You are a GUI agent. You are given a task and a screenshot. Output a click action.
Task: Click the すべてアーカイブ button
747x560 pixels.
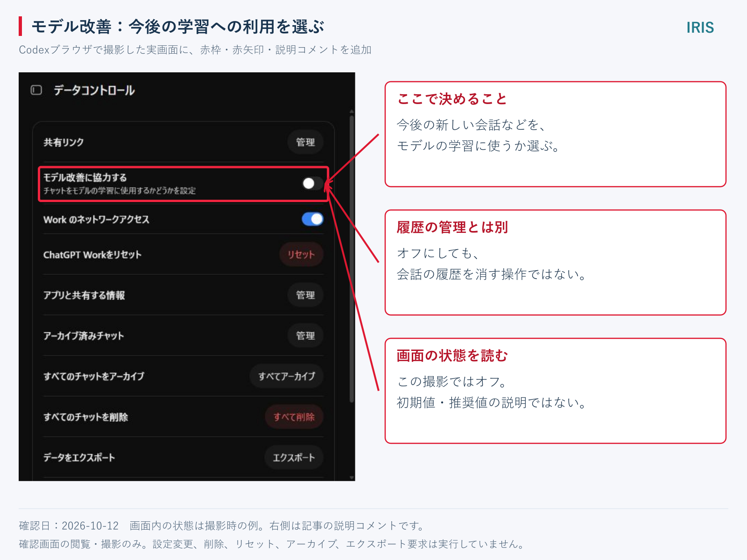click(x=287, y=376)
